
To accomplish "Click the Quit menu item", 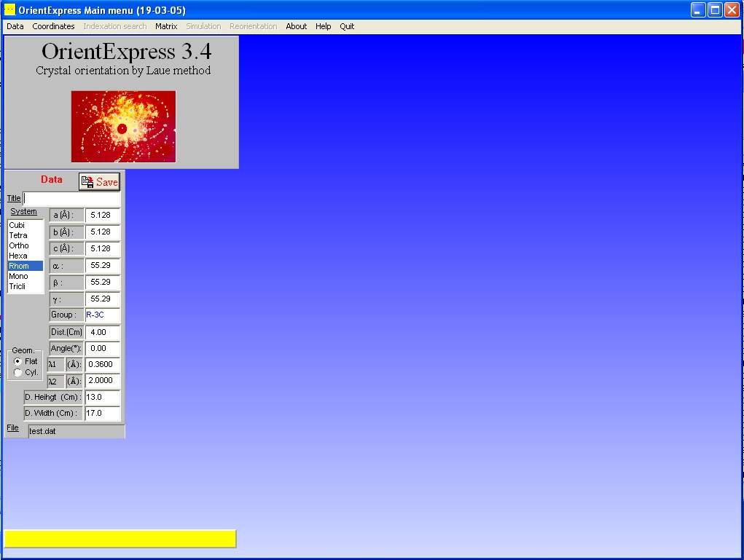I will [347, 26].
